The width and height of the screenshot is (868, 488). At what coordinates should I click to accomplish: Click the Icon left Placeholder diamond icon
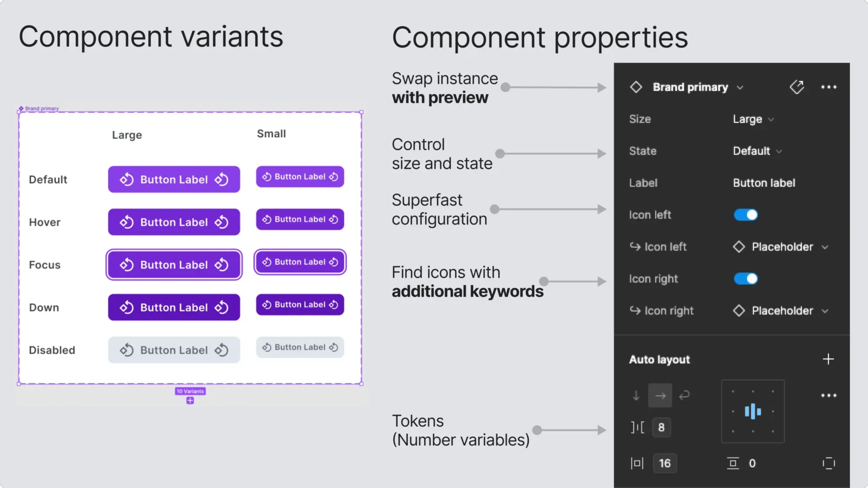tap(739, 247)
